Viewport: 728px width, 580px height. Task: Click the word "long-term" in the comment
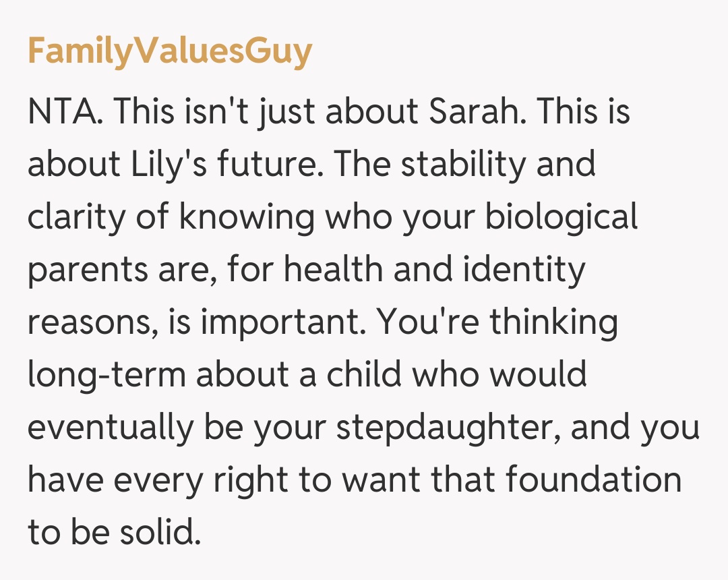point(107,375)
